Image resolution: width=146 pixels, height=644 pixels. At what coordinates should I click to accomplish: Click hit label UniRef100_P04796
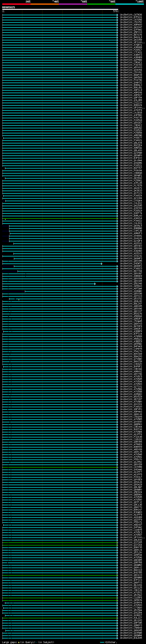[131, 80]
